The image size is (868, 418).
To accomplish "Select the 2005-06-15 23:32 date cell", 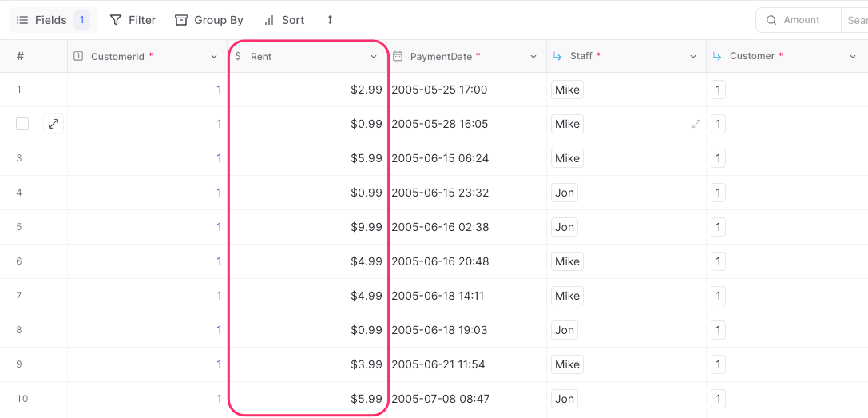I will [x=466, y=193].
